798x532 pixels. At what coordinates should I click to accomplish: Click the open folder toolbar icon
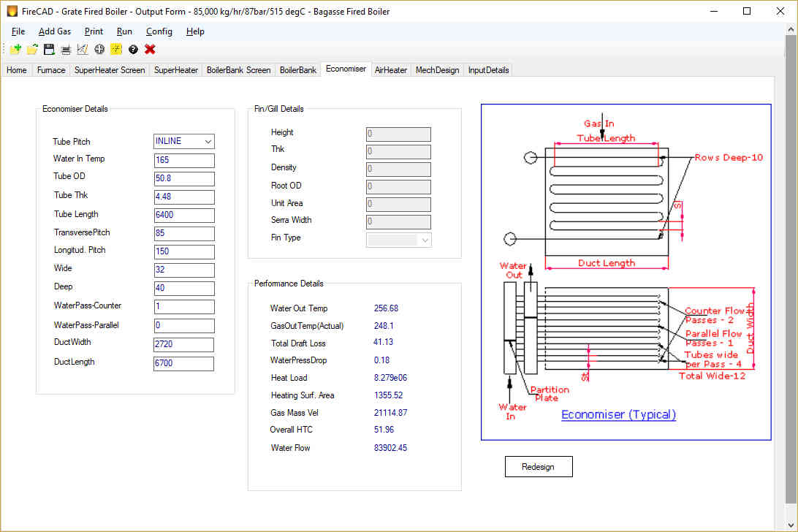(x=33, y=50)
